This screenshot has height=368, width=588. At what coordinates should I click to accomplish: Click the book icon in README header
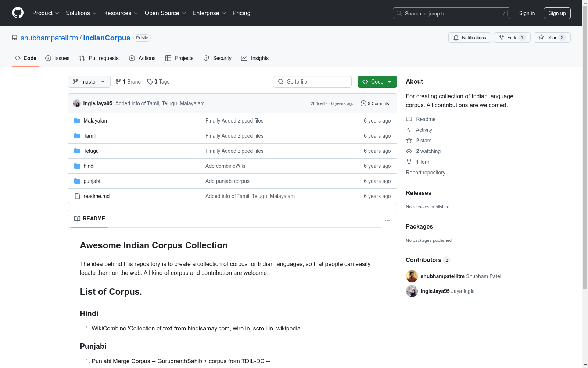[x=77, y=219]
